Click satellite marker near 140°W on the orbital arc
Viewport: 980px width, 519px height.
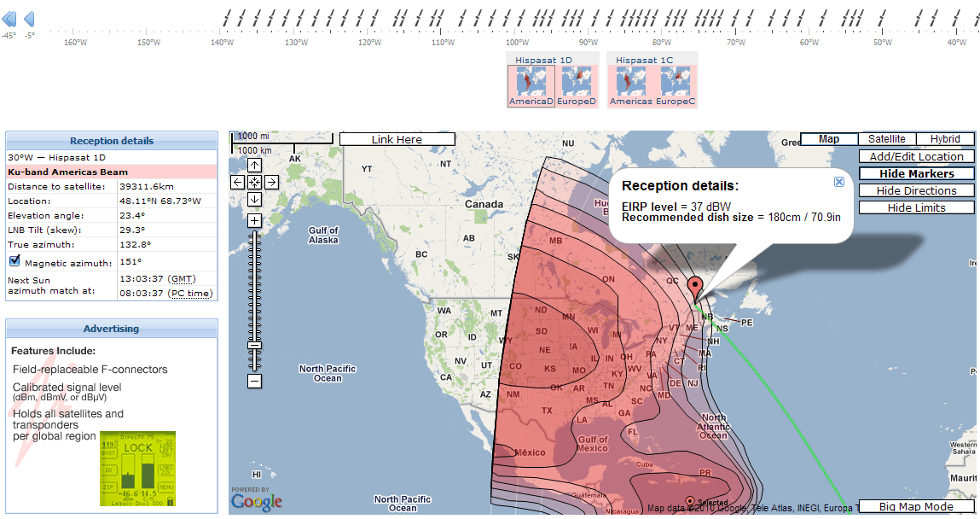click(227, 18)
